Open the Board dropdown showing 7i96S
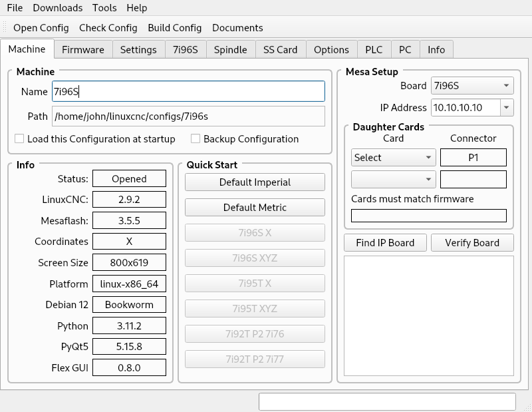 point(472,86)
